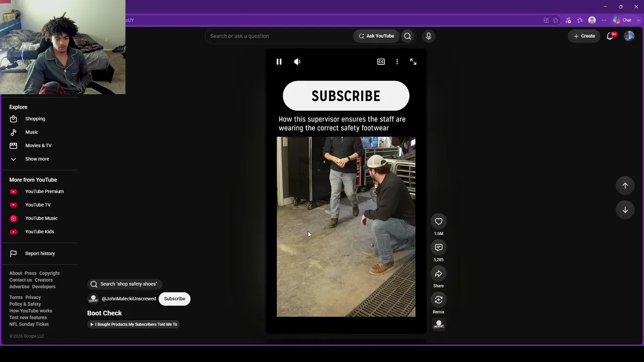The width and height of the screenshot is (644, 362).
Task: Click the music note icon beside Music
Action: [x=14, y=132]
